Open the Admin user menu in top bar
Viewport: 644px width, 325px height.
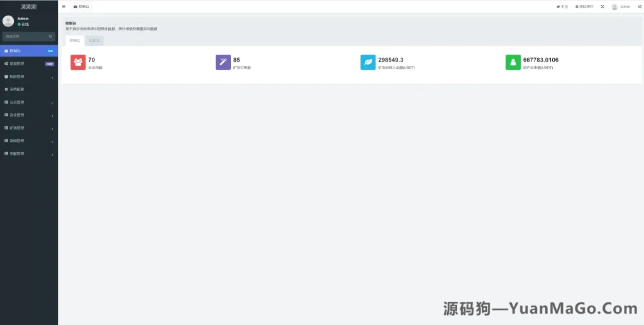(x=621, y=6)
